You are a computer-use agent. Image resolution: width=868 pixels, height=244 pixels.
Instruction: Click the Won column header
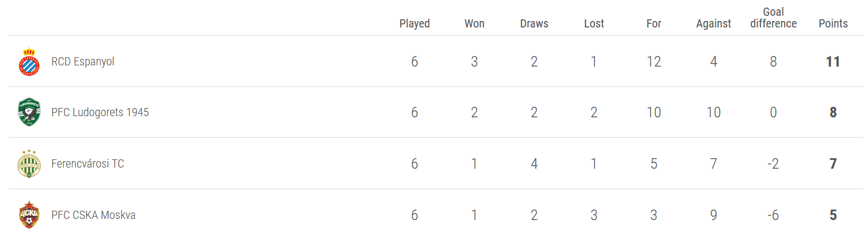[x=474, y=23]
